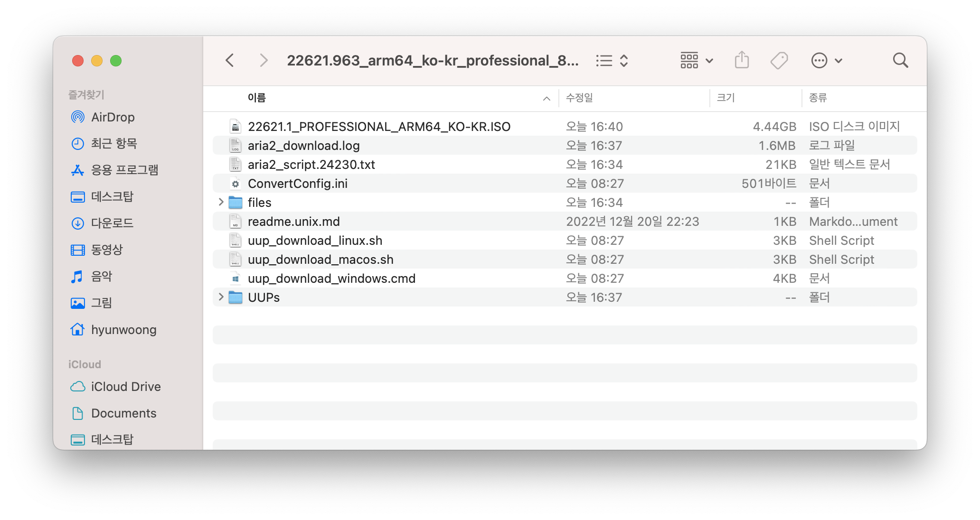The image size is (980, 520).
Task: Open the group-by options dropdown
Action: coord(696,60)
